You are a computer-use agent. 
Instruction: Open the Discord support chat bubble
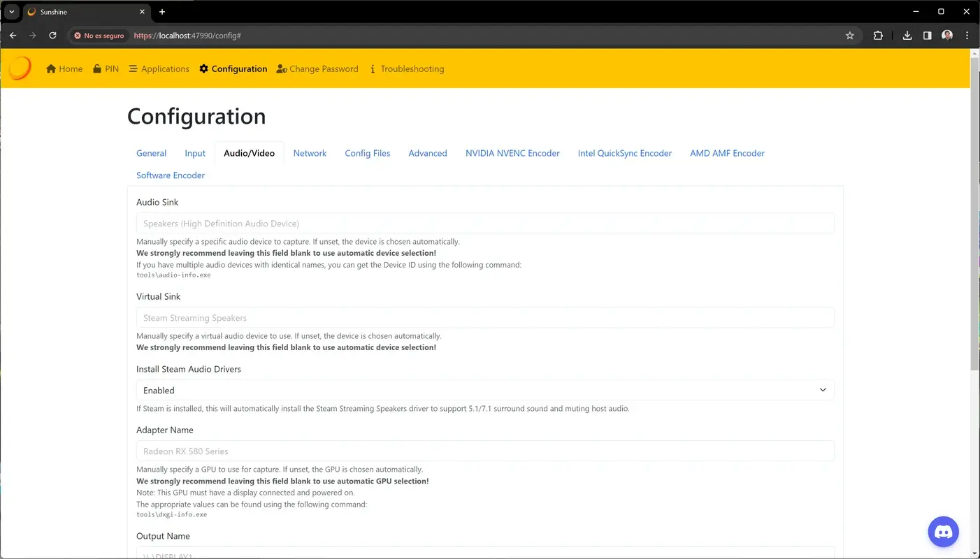click(x=943, y=531)
